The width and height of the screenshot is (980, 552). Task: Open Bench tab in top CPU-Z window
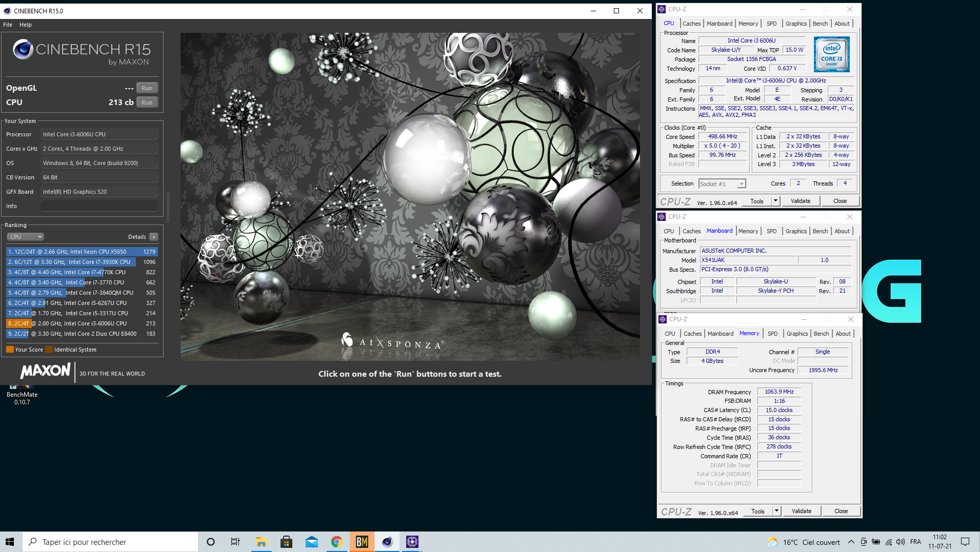(820, 24)
